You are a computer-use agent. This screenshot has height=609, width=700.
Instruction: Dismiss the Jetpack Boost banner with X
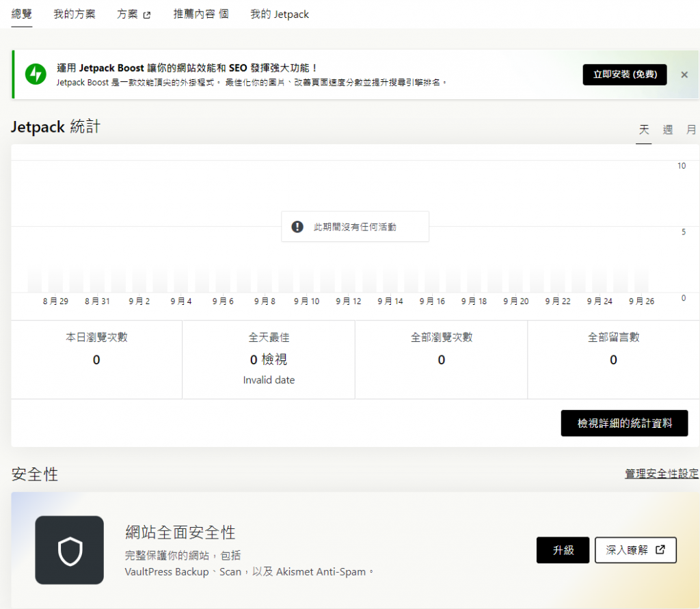click(x=684, y=75)
